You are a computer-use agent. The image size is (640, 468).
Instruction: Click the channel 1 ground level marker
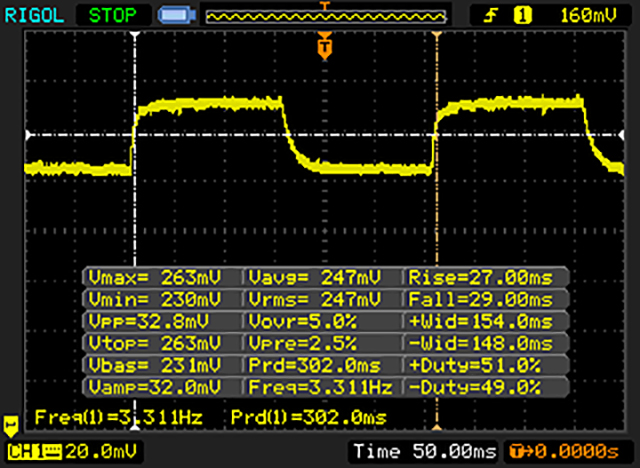tap(11, 426)
